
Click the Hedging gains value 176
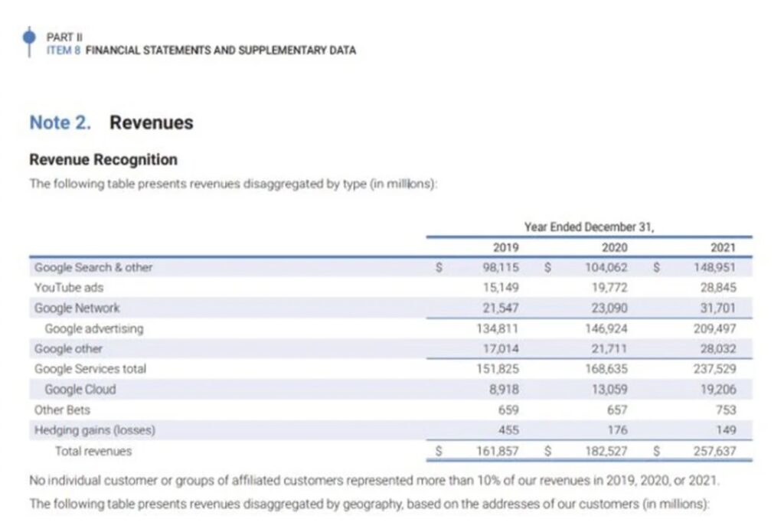pos(617,430)
